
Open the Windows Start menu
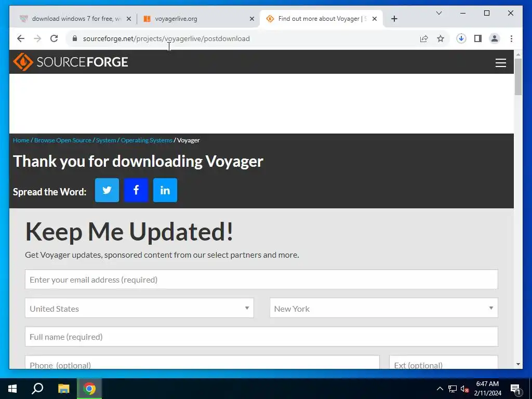[x=12, y=389]
